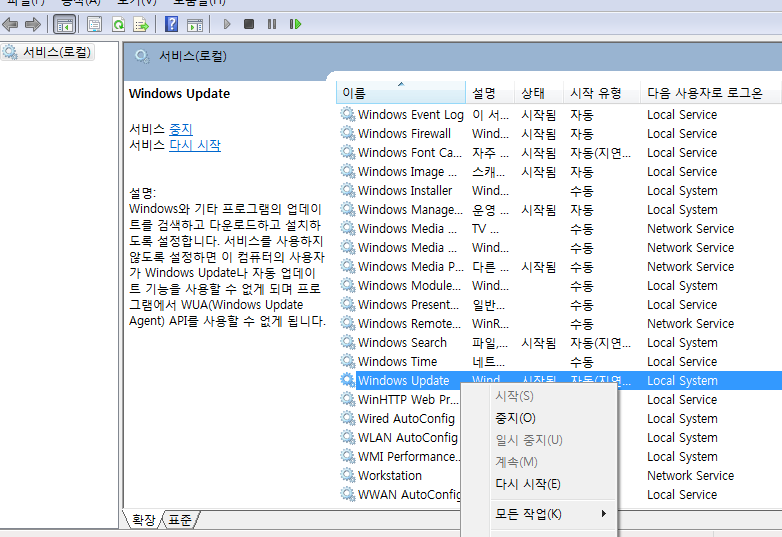Open the Help question mark icon
782x537 pixels.
click(171, 24)
